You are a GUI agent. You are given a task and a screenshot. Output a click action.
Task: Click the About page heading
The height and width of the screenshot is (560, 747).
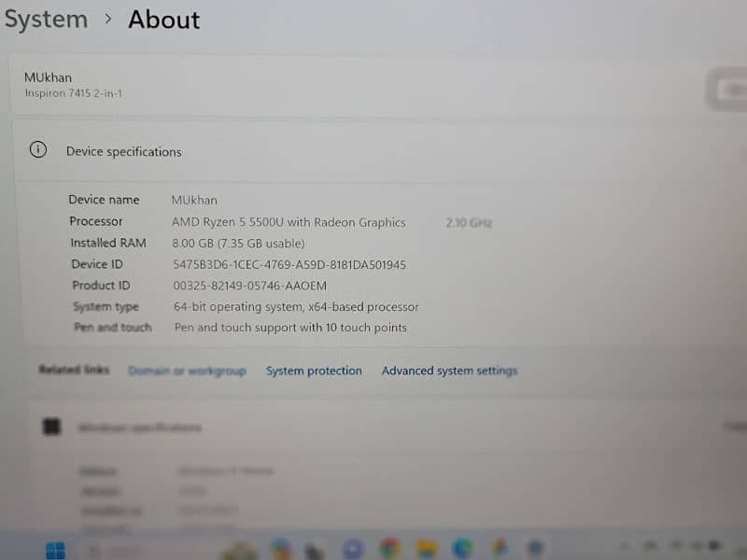pos(164,20)
